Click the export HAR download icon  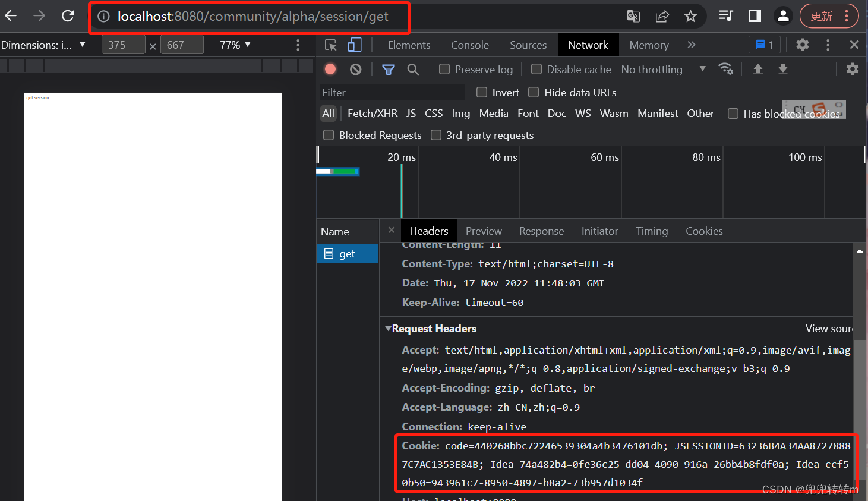coord(782,70)
